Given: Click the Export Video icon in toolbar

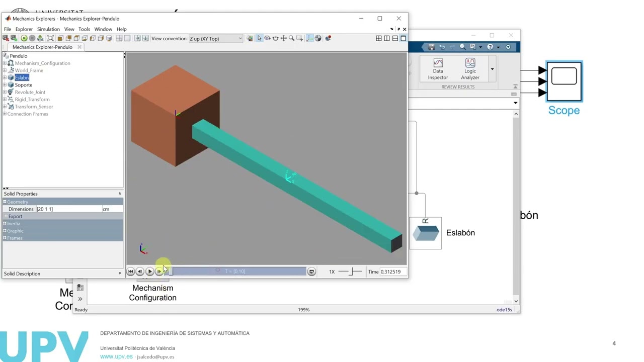Looking at the screenshot, I should click(40, 38).
